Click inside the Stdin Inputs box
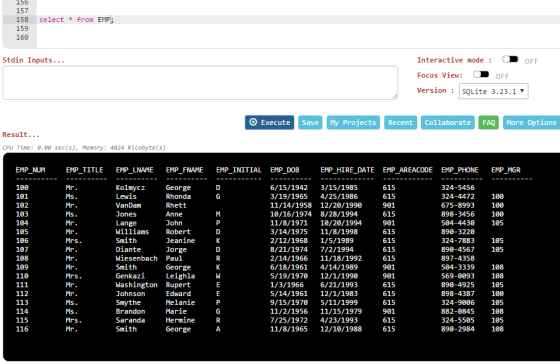560x363 pixels. [x=200, y=83]
